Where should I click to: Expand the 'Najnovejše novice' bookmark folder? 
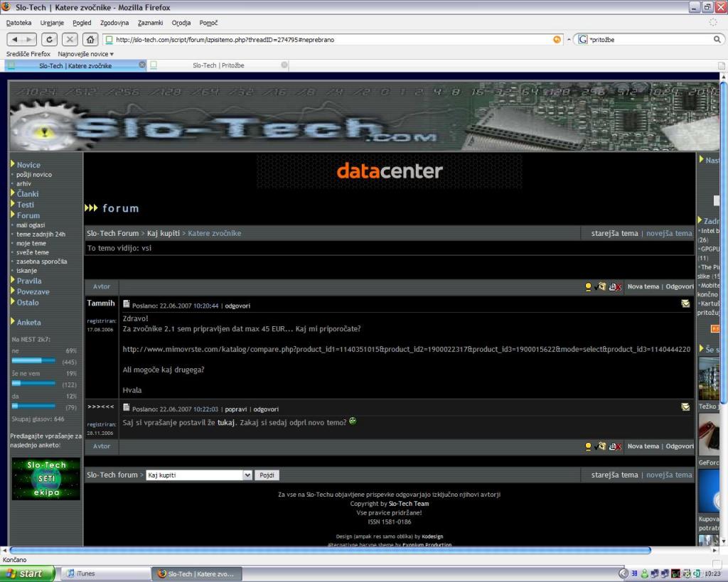85,54
